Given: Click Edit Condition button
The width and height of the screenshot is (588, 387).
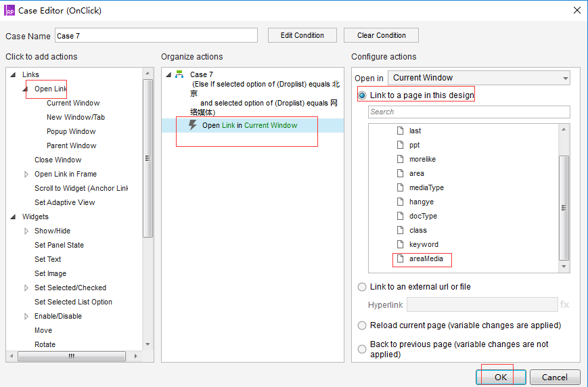Looking at the screenshot, I should 302,35.
